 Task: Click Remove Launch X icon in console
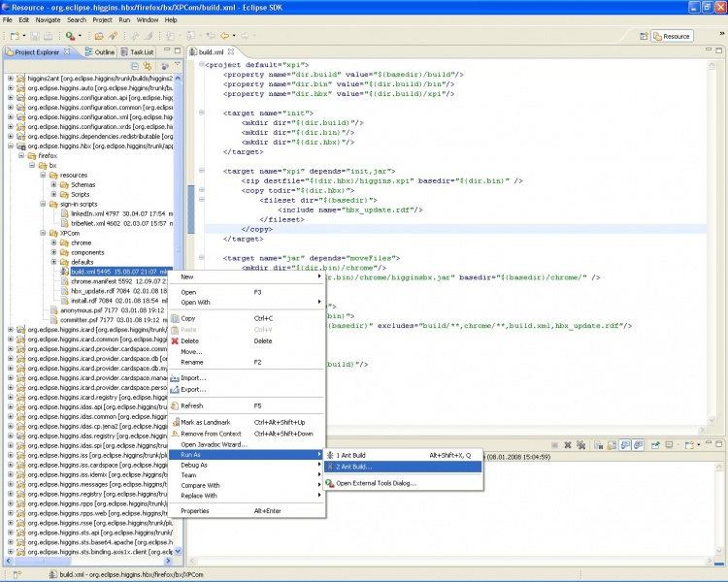tap(568, 445)
